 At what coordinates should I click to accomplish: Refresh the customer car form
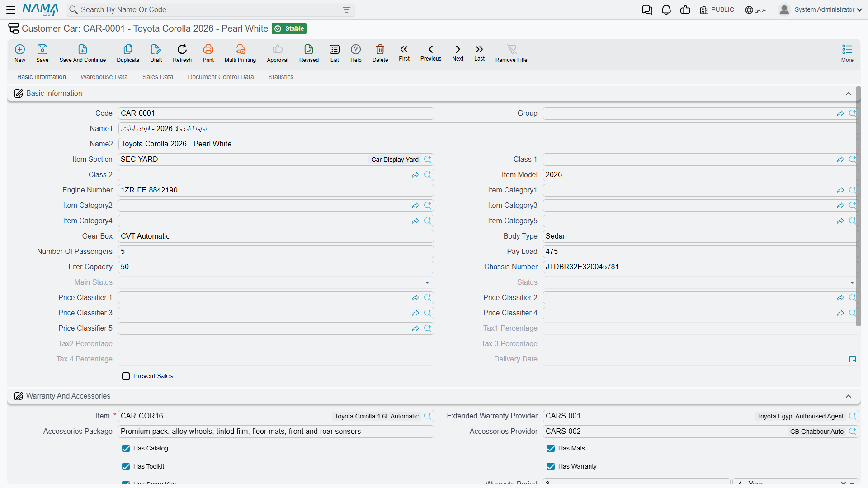(182, 49)
